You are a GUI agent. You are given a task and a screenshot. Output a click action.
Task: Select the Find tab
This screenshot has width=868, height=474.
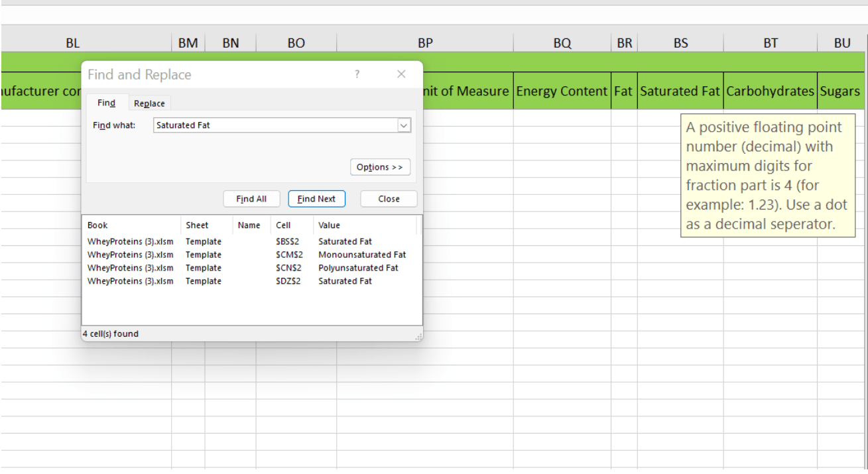[106, 103]
